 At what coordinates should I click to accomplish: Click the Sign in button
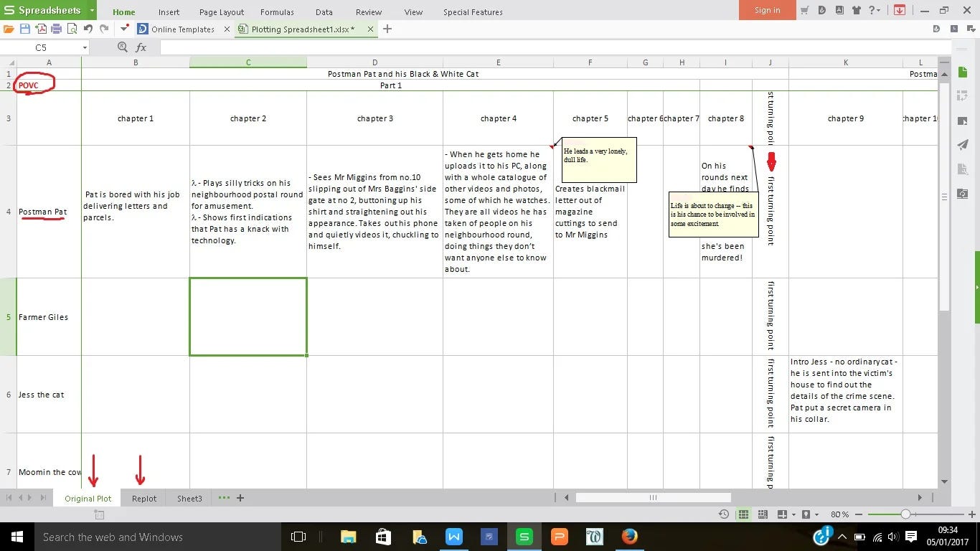coord(767,10)
